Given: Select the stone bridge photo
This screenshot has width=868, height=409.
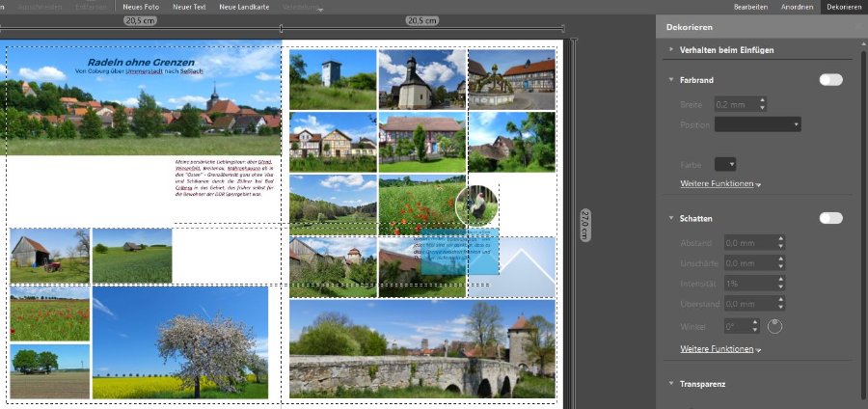Looking at the screenshot, I should pos(421,349).
